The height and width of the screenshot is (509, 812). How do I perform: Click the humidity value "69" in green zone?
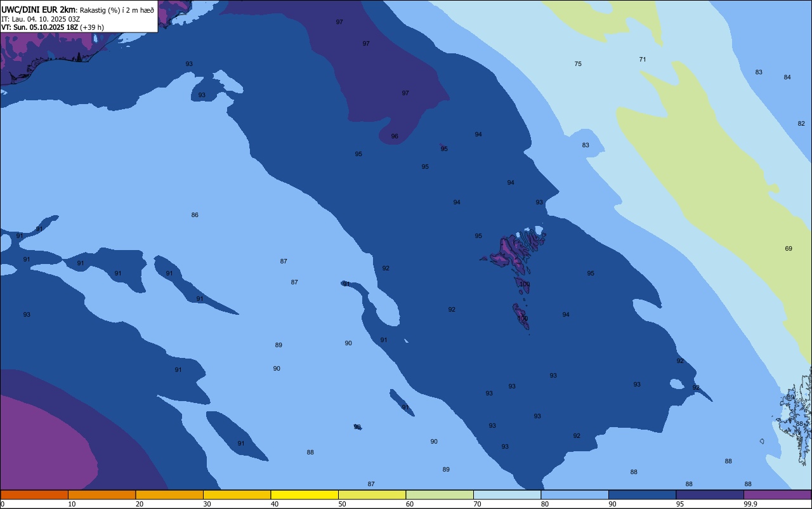[x=789, y=249]
